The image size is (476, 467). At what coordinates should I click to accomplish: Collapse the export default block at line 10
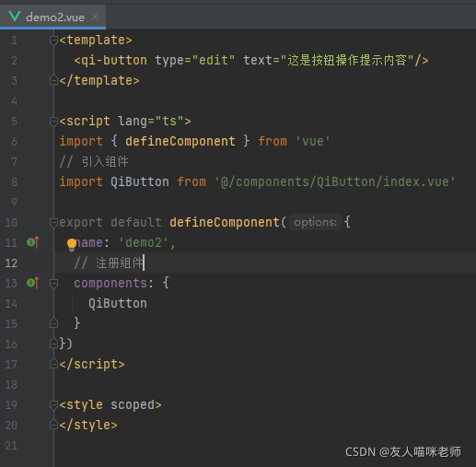(x=53, y=222)
